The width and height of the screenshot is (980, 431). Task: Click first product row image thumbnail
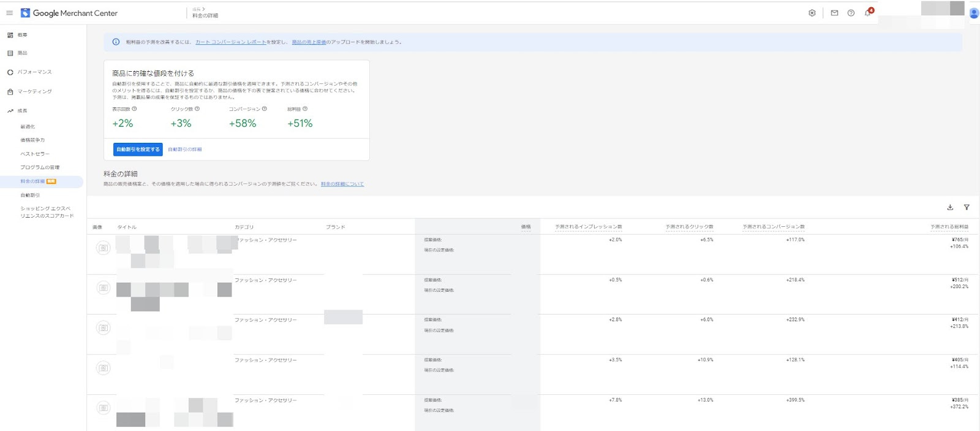(x=104, y=248)
